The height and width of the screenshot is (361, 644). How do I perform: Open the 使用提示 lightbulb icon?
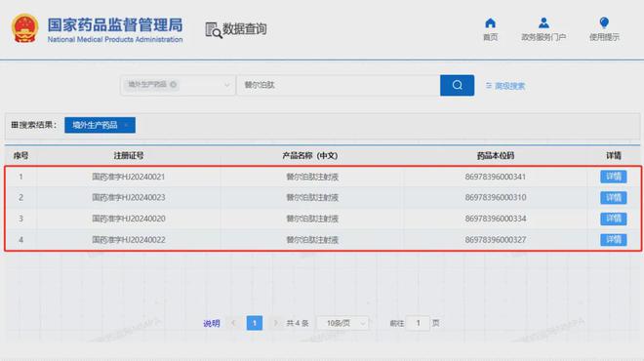(604, 22)
